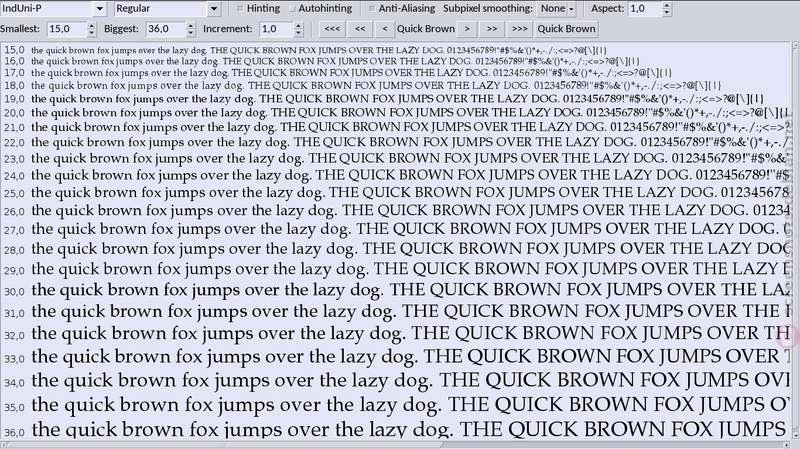This screenshot has height=449, width=800.
Task: Click the single > next button
Action: pos(467,29)
